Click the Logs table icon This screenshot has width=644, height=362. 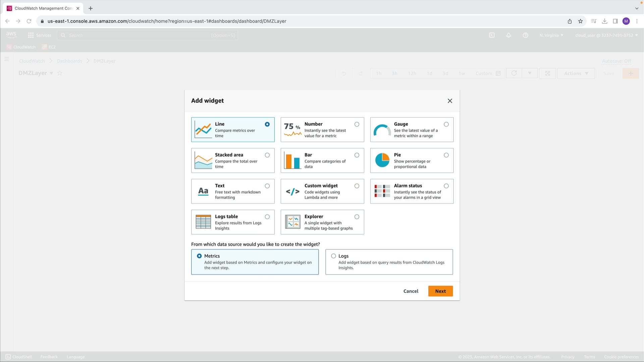pos(203,222)
